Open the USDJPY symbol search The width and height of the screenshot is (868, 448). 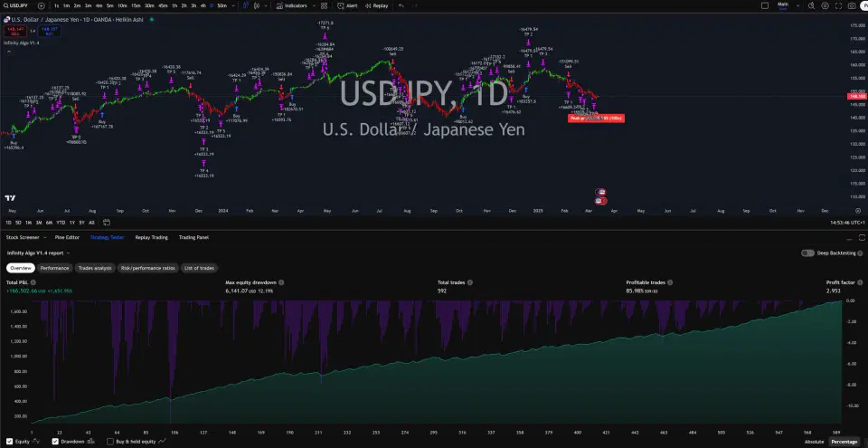tap(16, 5)
